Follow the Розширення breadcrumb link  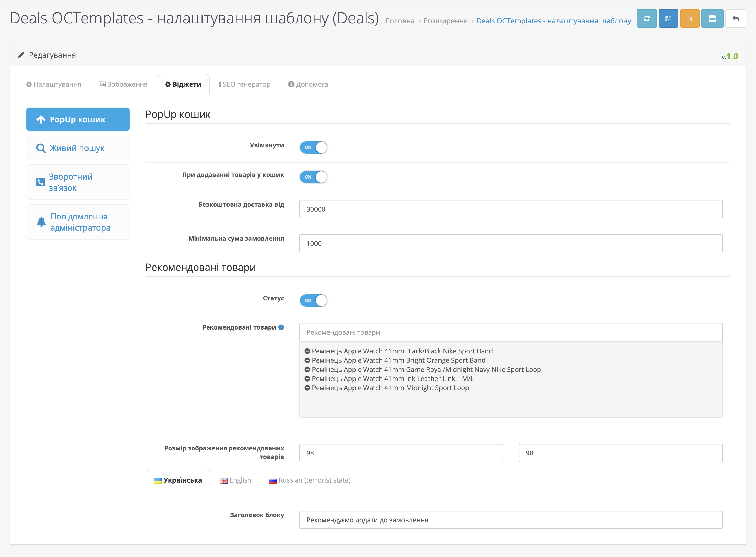tap(445, 21)
